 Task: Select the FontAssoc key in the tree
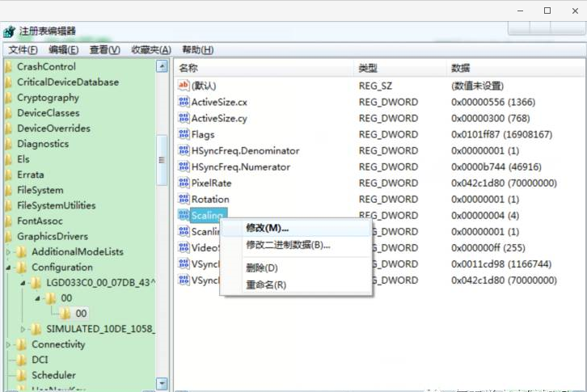coord(40,221)
